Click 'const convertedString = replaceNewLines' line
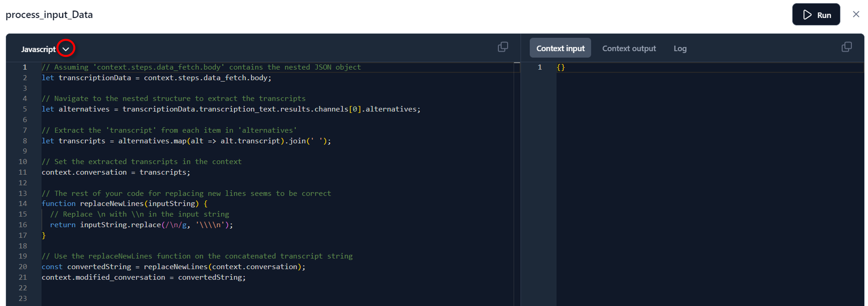This screenshot has width=868, height=306. pyautogui.click(x=174, y=267)
